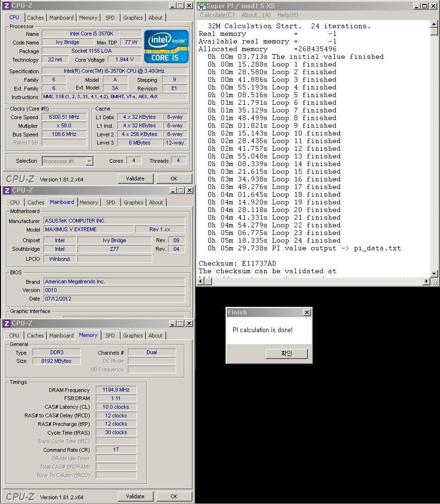Screen dimensions: 440x504
Task: Select CPU tab in the Mainboard CPU-Z window
Action: (x=14, y=202)
